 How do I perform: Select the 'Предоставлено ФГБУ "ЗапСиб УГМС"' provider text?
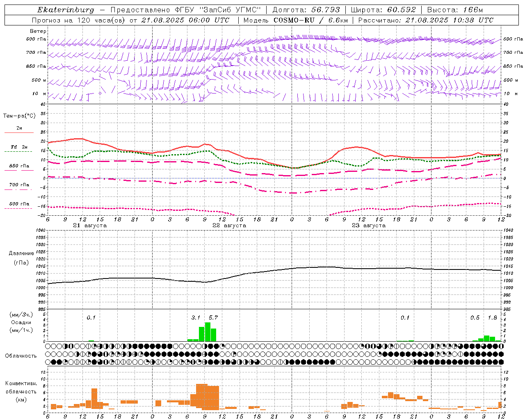[186, 10]
